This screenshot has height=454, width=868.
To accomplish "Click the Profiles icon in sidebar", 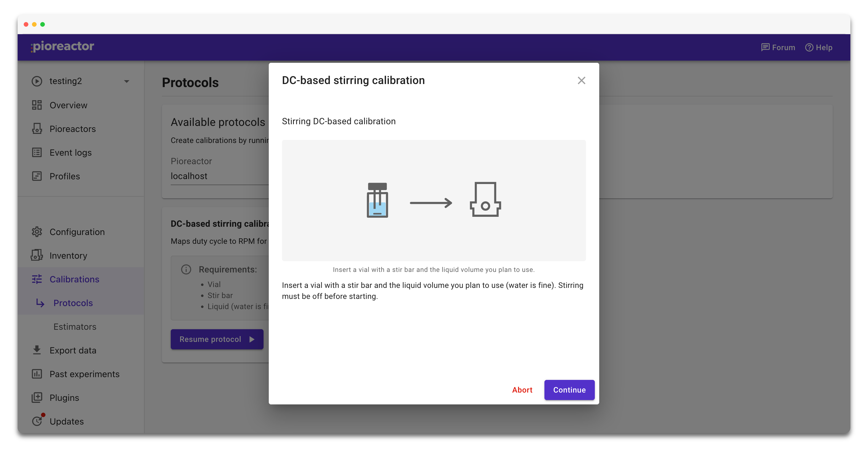I will point(37,176).
